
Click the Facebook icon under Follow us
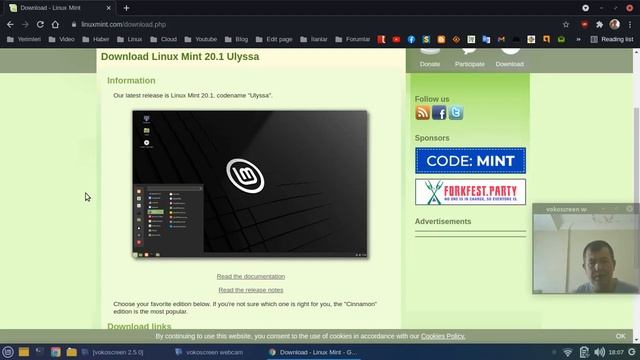click(439, 113)
